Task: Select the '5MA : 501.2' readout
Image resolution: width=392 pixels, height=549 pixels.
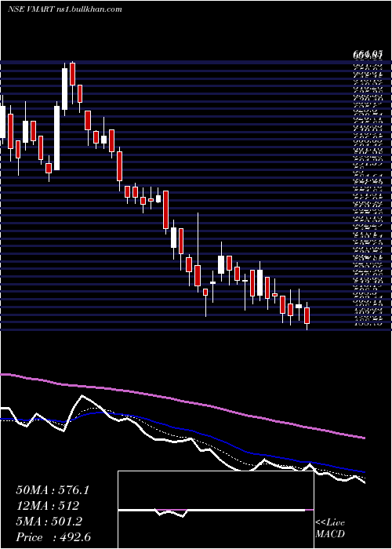Action: (49, 522)
